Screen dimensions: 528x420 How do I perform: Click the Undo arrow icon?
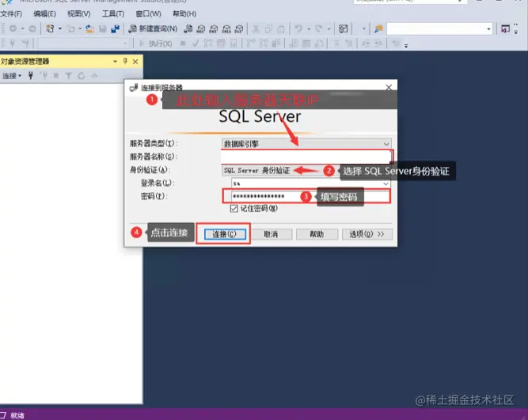(298, 29)
